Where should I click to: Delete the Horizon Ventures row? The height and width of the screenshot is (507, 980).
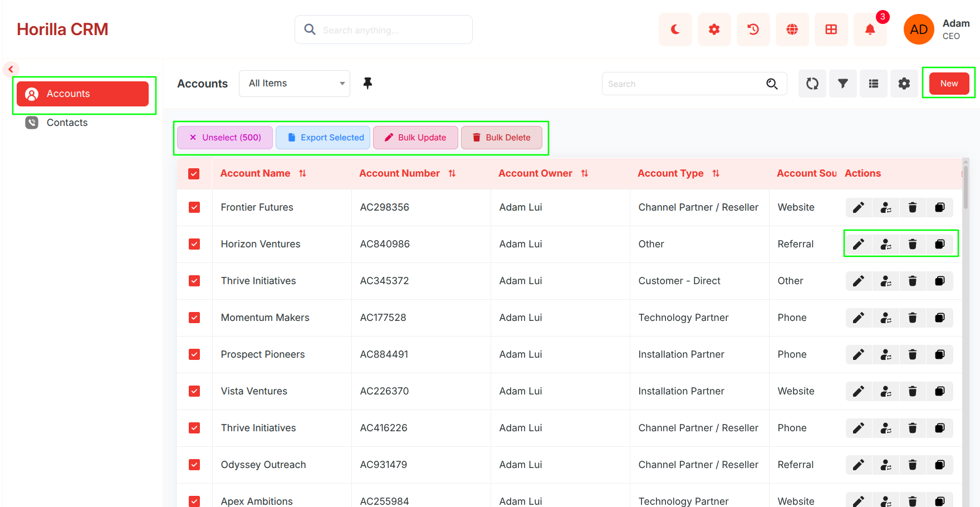click(913, 244)
